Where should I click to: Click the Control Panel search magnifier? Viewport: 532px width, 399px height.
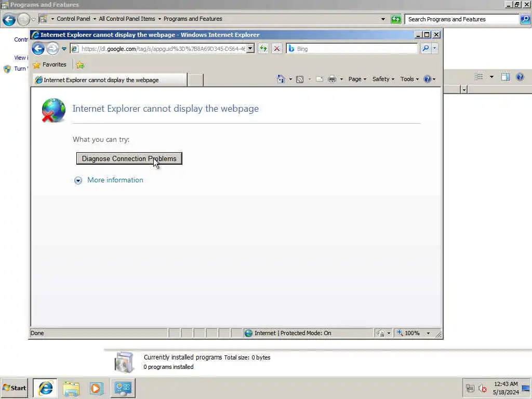(x=525, y=19)
